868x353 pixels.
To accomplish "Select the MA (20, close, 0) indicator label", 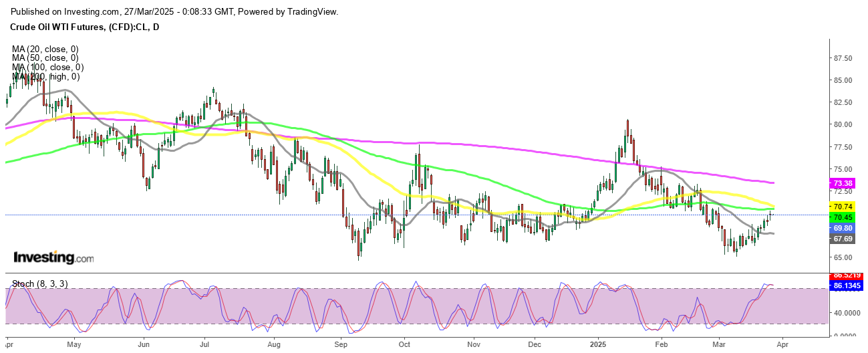I will pyautogui.click(x=45, y=49).
